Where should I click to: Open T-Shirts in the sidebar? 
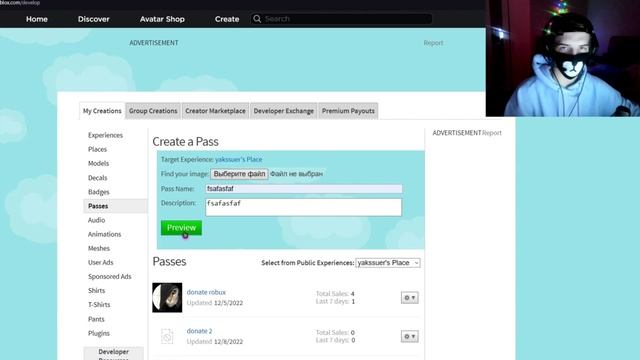pyautogui.click(x=99, y=304)
